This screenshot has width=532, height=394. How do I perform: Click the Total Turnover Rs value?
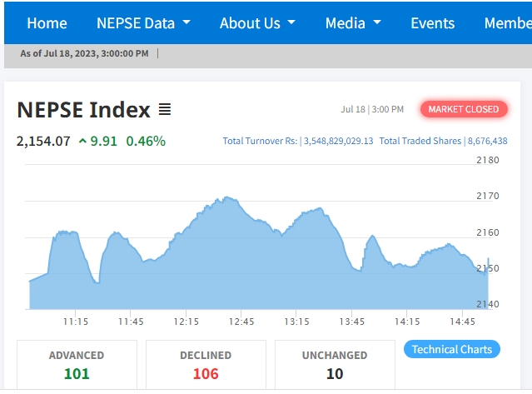click(338, 141)
